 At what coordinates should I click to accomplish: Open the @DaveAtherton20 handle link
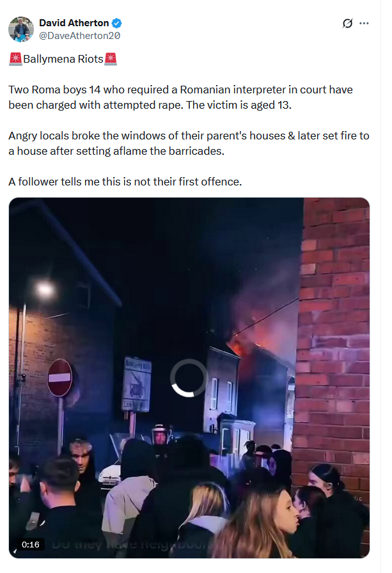point(80,35)
